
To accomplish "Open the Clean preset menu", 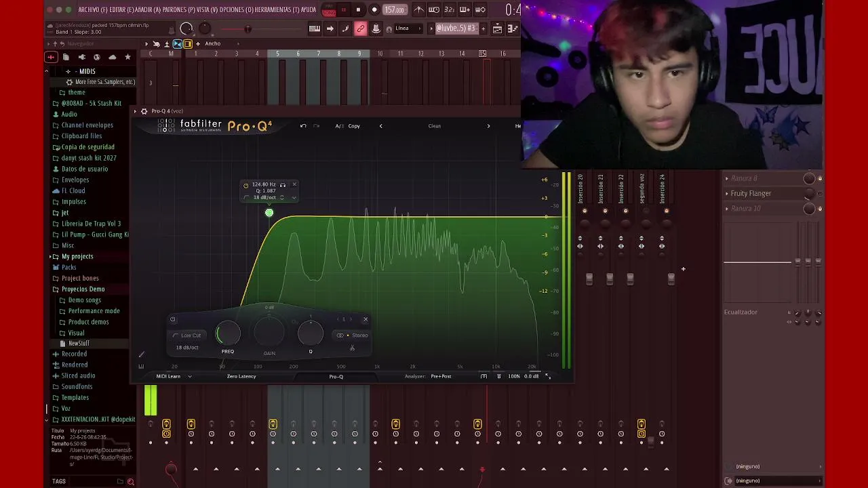I will [x=434, y=126].
